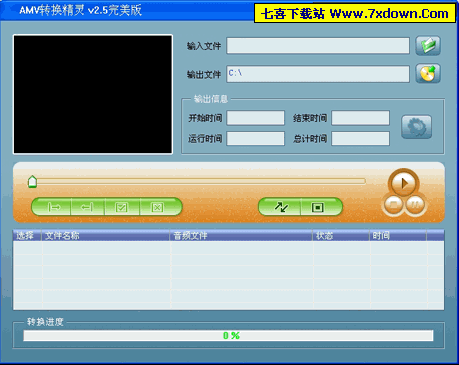Stop playback with round stop button
459x365 pixels.
(x=393, y=203)
